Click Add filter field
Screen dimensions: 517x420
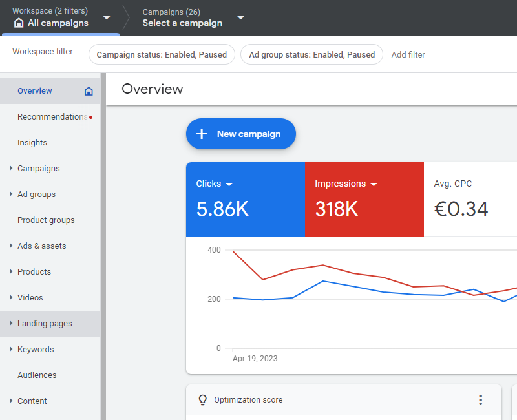[408, 55]
